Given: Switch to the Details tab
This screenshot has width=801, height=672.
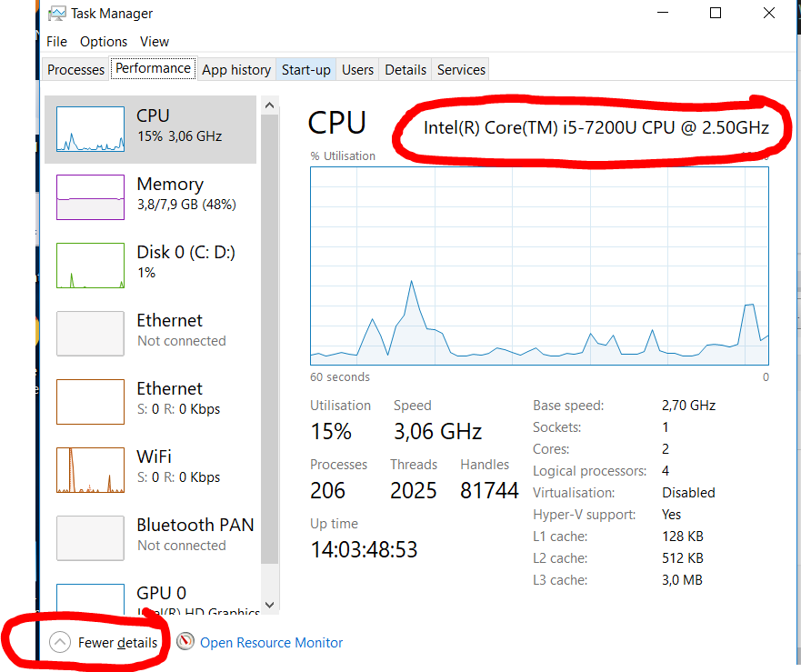Looking at the screenshot, I should pyautogui.click(x=406, y=69).
